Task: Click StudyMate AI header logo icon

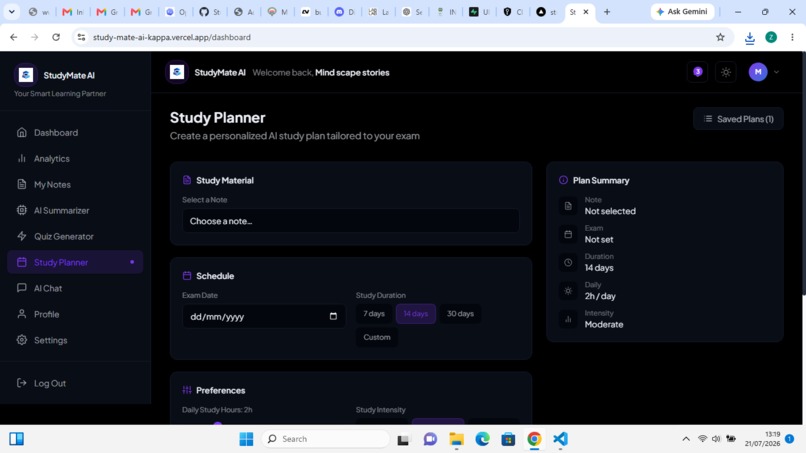Action: (x=177, y=73)
